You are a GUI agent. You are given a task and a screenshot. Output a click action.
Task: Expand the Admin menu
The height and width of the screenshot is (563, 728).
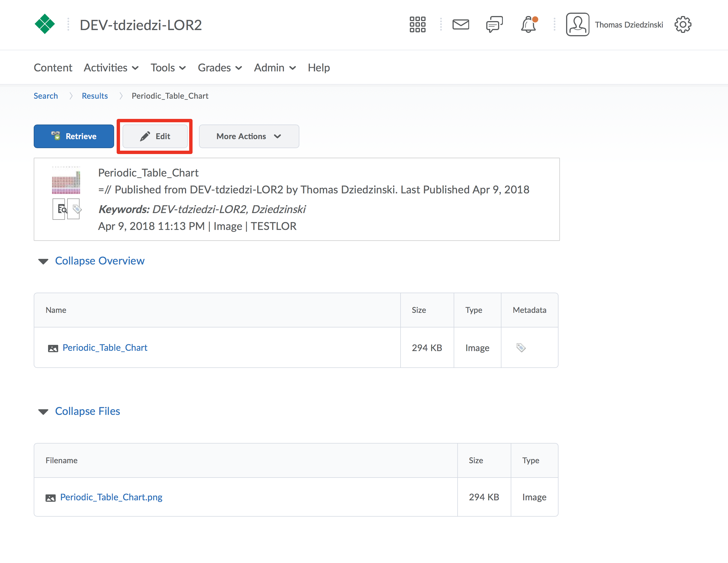[275, 68]
